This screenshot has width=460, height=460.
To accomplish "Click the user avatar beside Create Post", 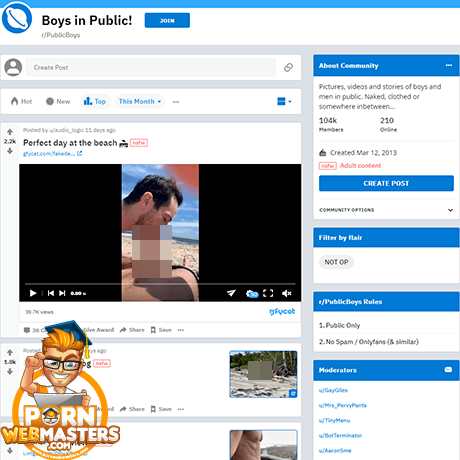I will (x=13, y=67).
